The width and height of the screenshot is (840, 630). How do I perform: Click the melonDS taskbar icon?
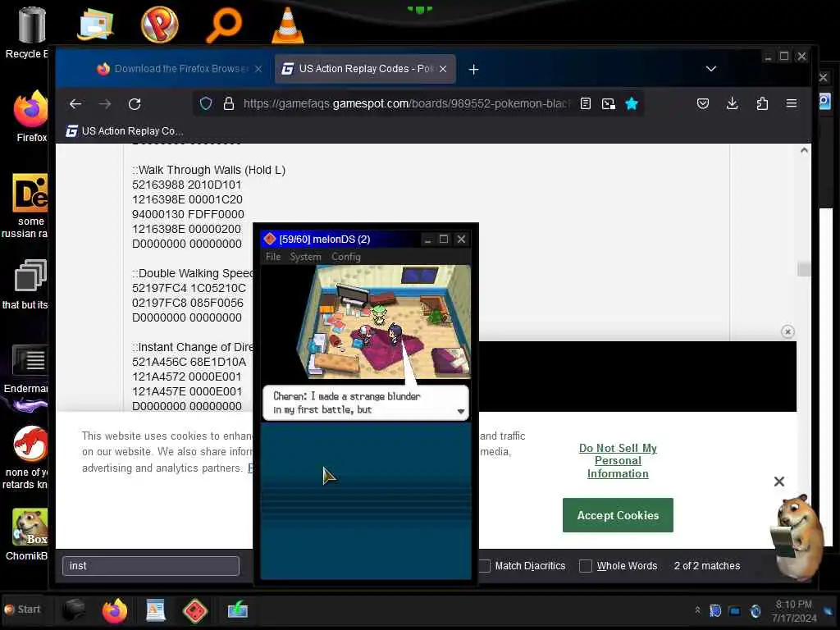point(195,610)
